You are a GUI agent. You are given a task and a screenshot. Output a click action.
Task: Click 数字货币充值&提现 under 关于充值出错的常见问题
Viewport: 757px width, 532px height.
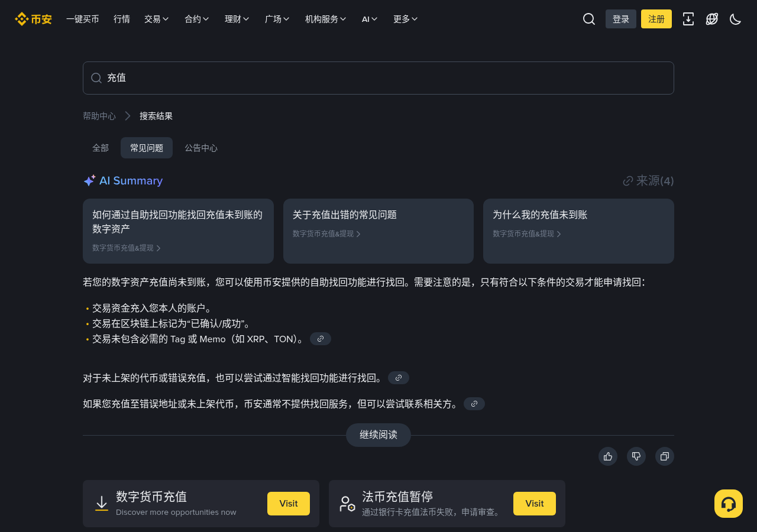326,234
